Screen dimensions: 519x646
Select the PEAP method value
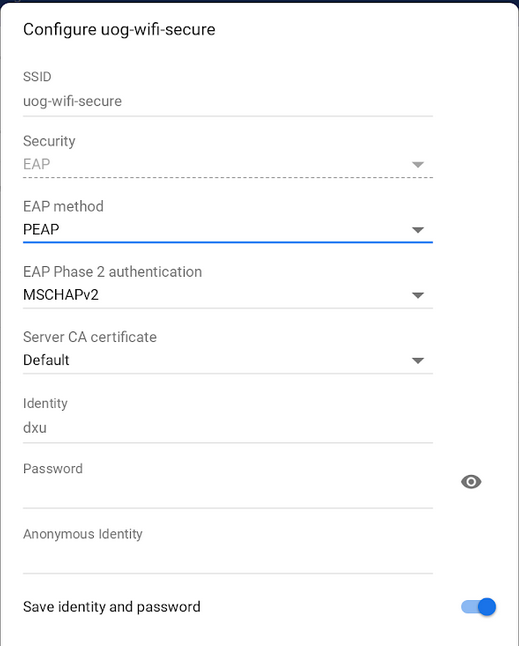click(x=41, y=229)
